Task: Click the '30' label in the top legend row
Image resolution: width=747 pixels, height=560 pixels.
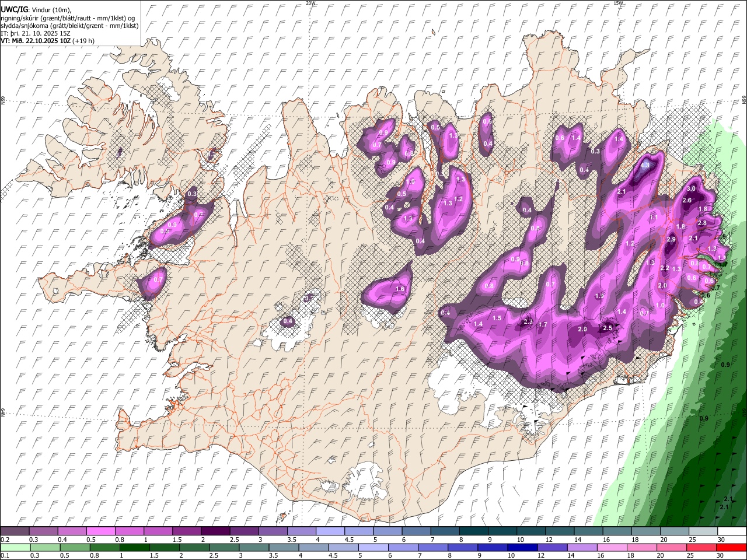Action: 721,540
